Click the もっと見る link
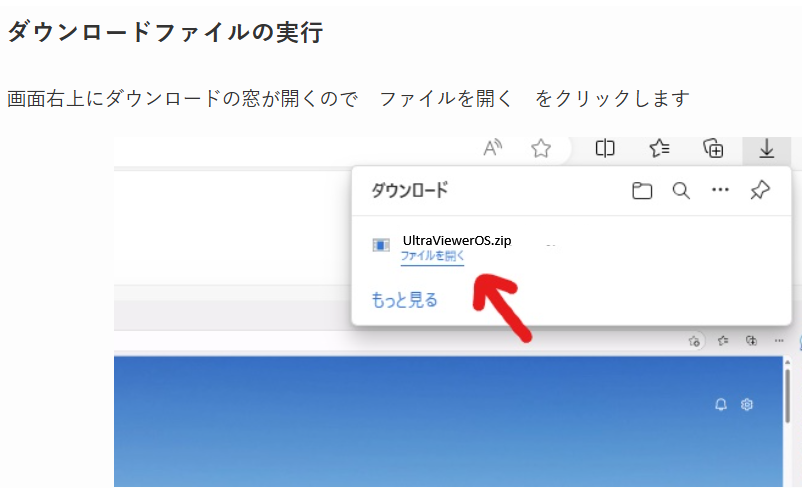 coord(404,300)
